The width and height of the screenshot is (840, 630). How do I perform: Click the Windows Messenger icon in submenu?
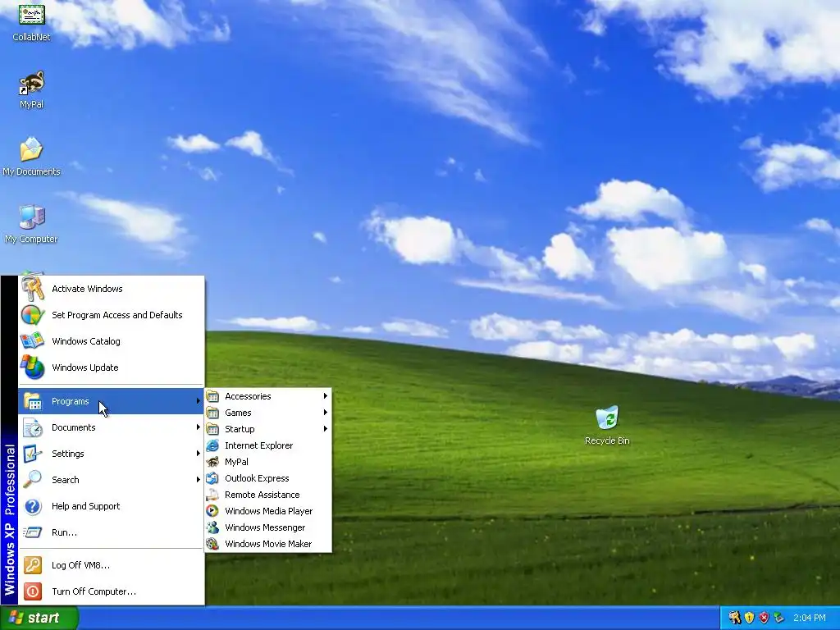212,527
